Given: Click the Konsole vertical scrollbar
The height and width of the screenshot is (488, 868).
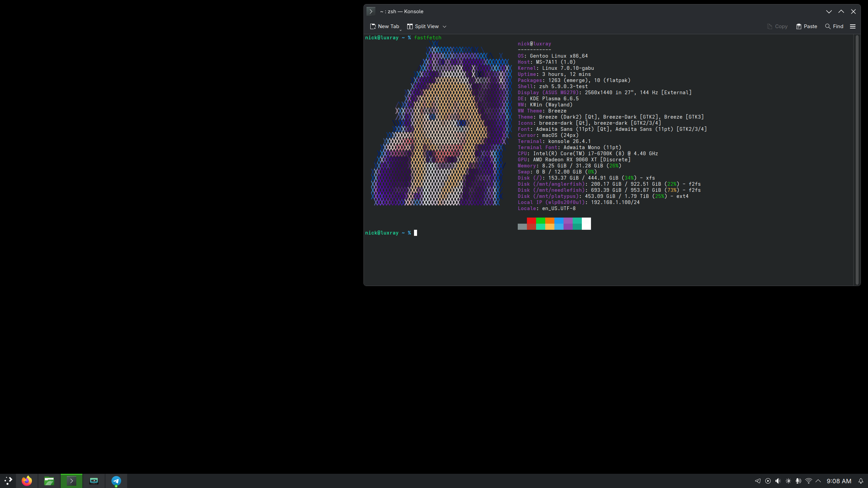Looking at the screenshot, I should point(857,160).
